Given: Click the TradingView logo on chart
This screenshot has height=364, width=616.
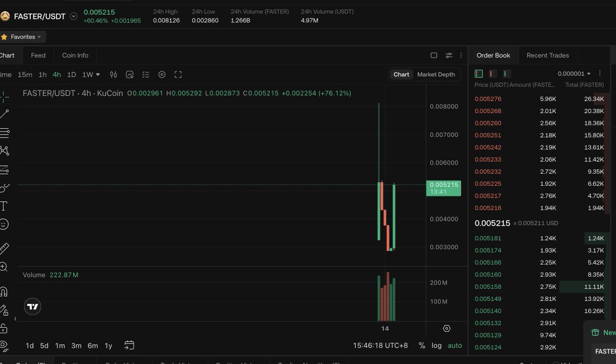Looking at the screenshot, I should [x=32, y=307].
